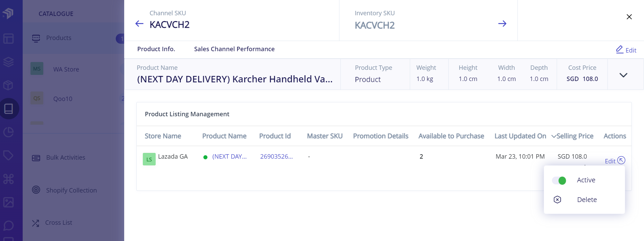This screenshot has height=241, width=644.
Task: Click the MS WA Store badge
Action: point(37,69)
